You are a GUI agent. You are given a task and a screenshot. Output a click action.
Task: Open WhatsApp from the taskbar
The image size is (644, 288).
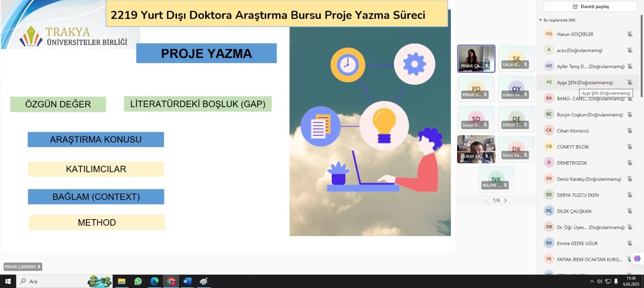(x=138, y=281)
